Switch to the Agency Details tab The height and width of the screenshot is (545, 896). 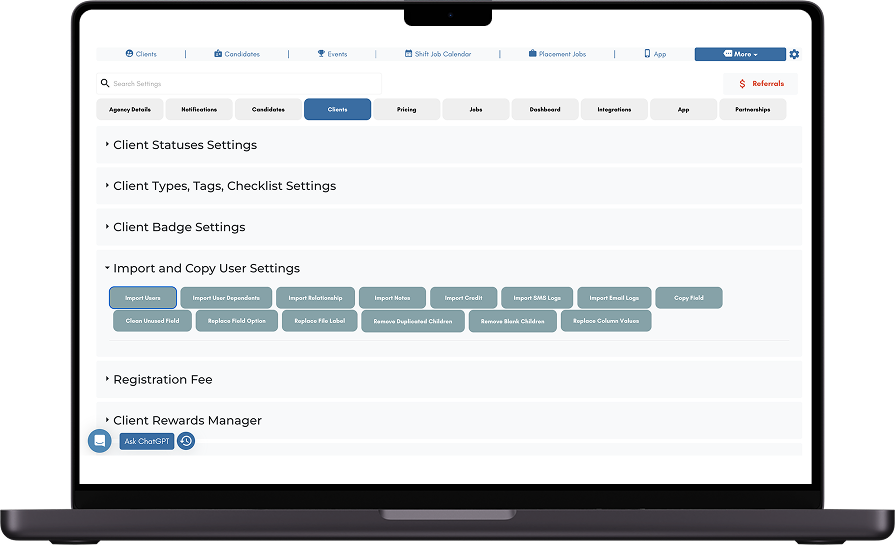pyautogui.click(x=130, y=109)
